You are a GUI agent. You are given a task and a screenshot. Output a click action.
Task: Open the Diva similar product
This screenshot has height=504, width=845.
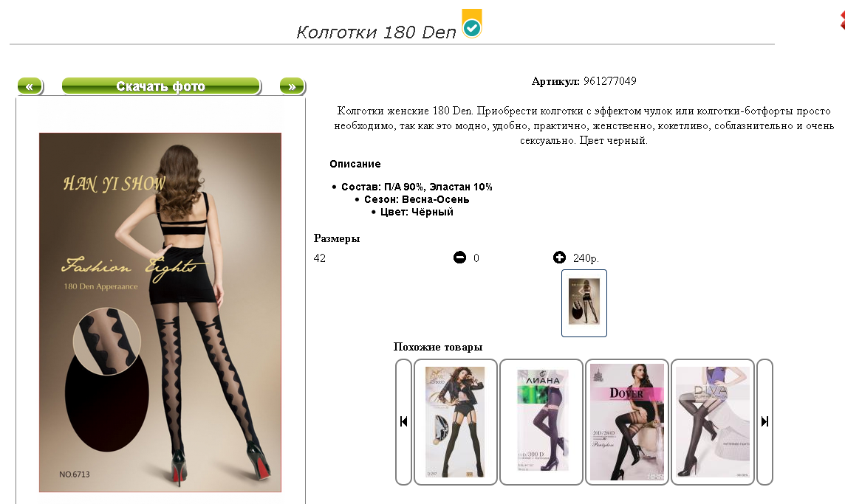click(x=713, y=421)
